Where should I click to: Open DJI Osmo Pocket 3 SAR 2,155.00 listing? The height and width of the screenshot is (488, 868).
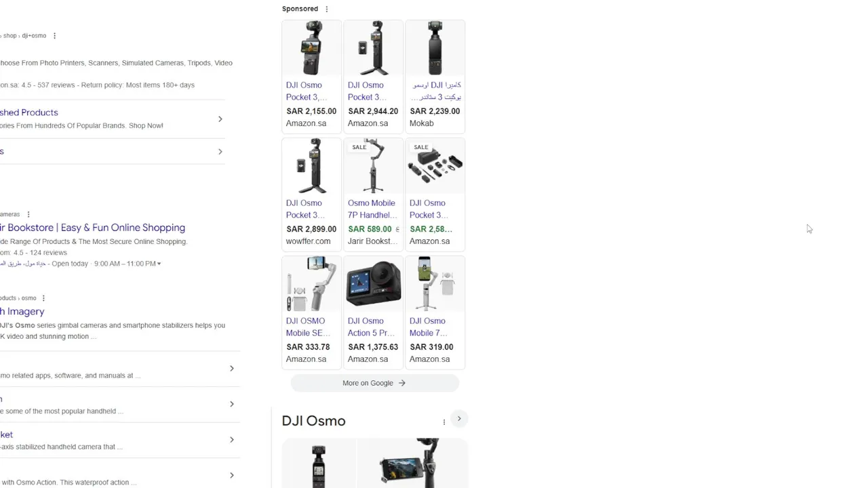pos(311,75)
